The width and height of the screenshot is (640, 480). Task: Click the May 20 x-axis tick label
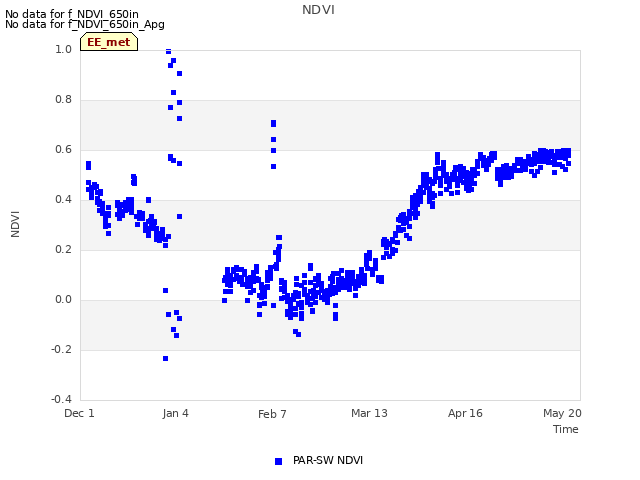(562, 413)
